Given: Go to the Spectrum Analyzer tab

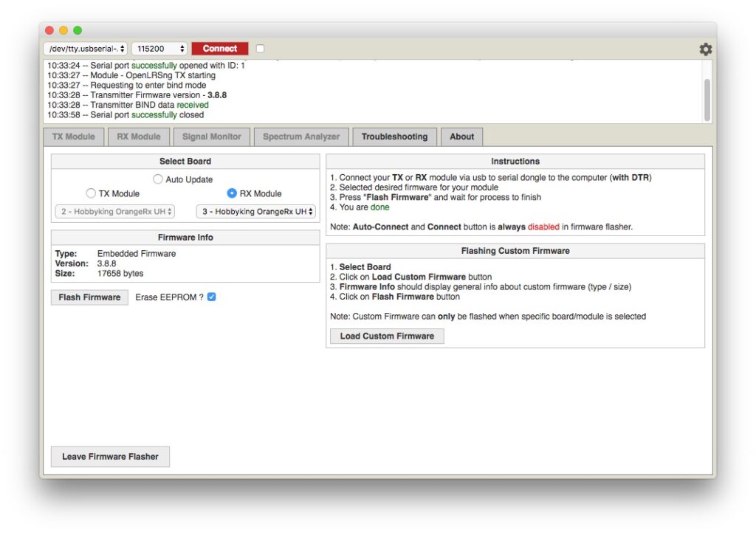Looking at the screenshot, I should coord(301,137).
